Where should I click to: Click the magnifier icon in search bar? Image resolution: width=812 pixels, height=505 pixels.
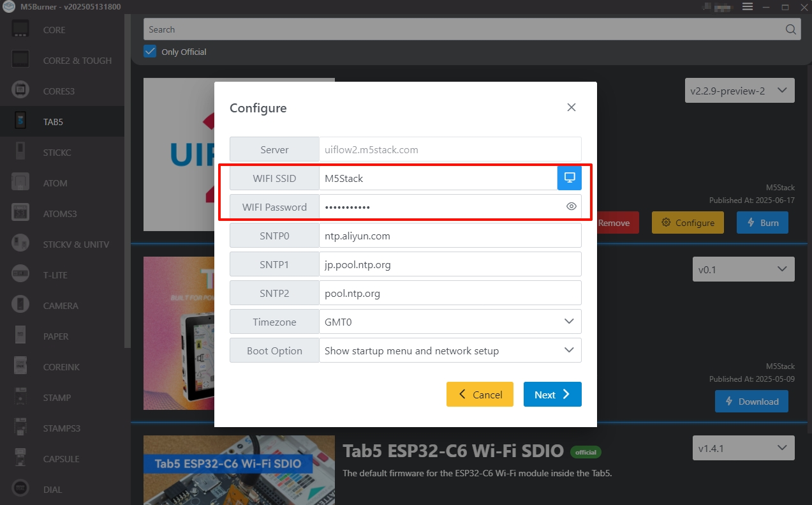tap(790, 29)
